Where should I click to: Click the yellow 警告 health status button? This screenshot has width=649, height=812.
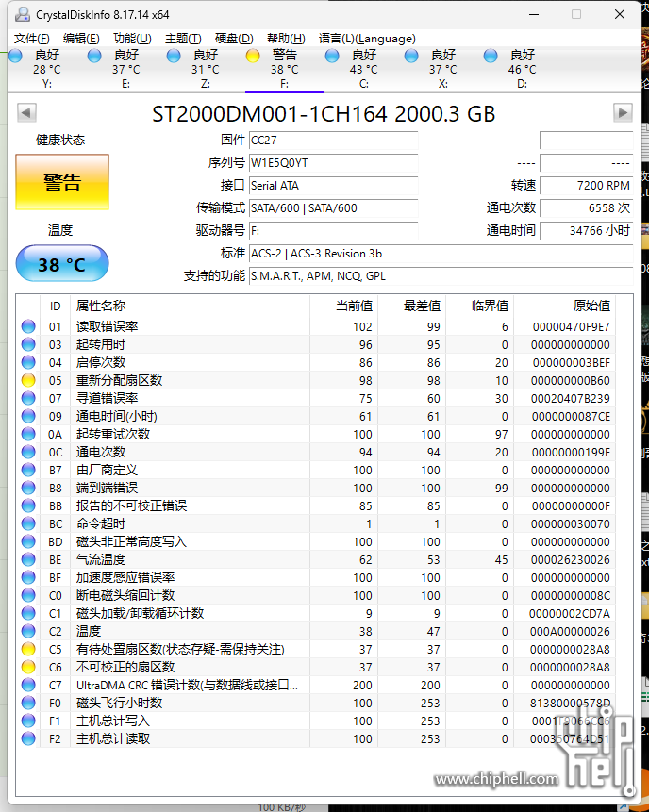click(62, 182)
